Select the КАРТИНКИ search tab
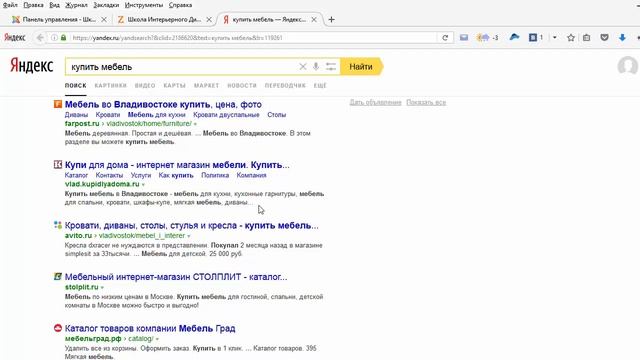This screenshot has height=360, width=640. (x=110, y=85)
